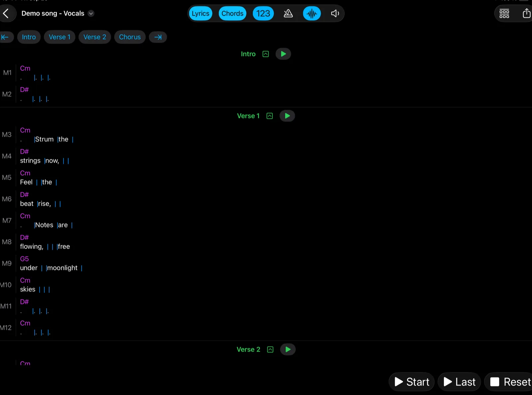Click the Reset button
532x395 pixels.
point(509,382)
